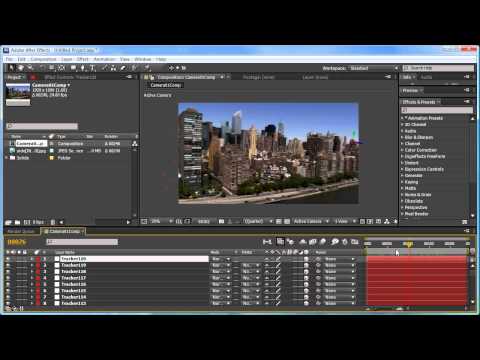Open the Active Camera view dropdown
480x360 pixels.
(311, 221)
